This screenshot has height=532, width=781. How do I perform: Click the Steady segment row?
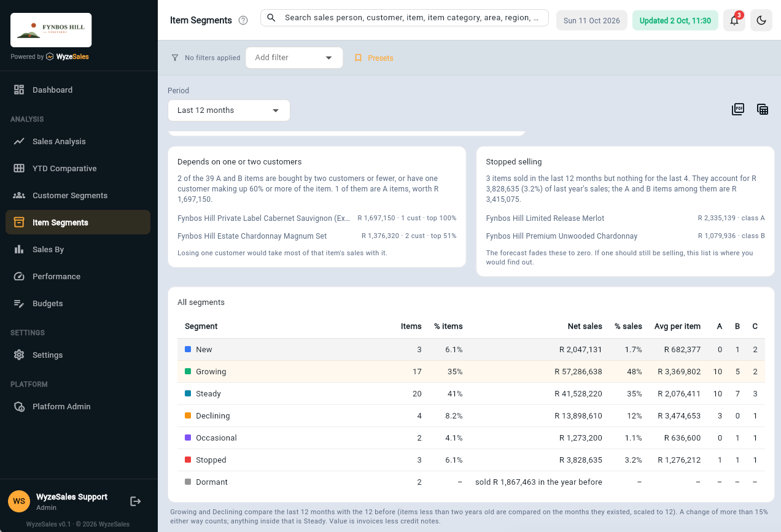pyautogui.click(x=471, y=394)
